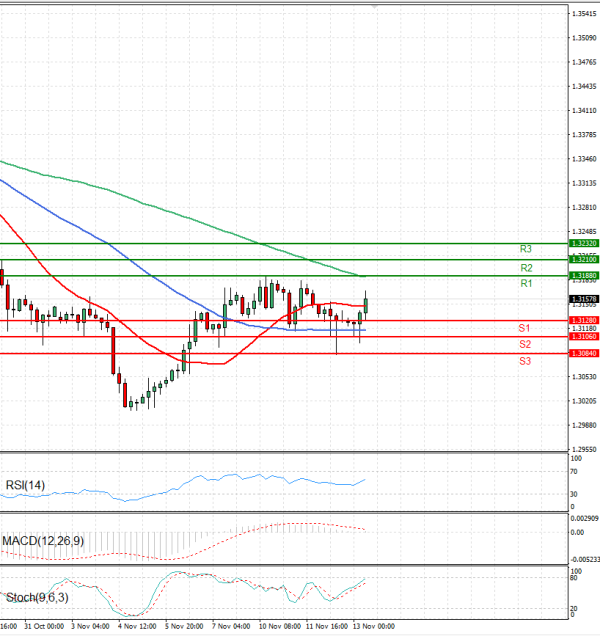Click the MACD(12,26,9) indicator label
Image resolution: width=600 pixels, height=636 pixels.
click(x=41, y=541)
